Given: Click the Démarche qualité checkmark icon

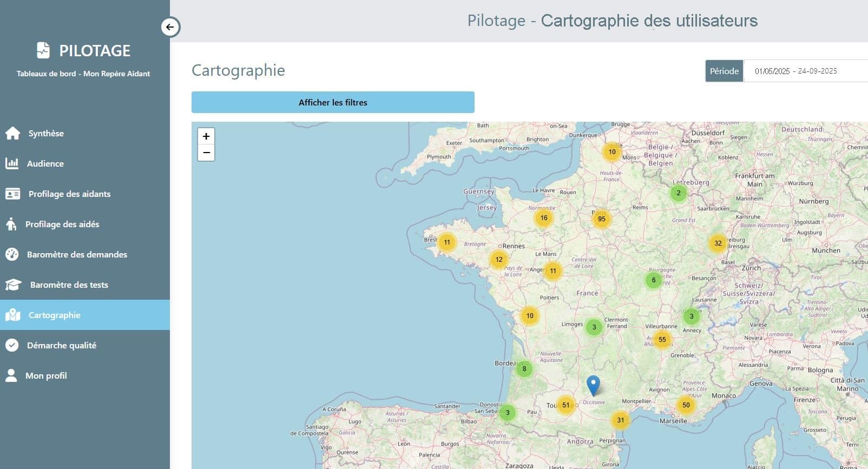Looking at the screenshot, I should (12, 345).
